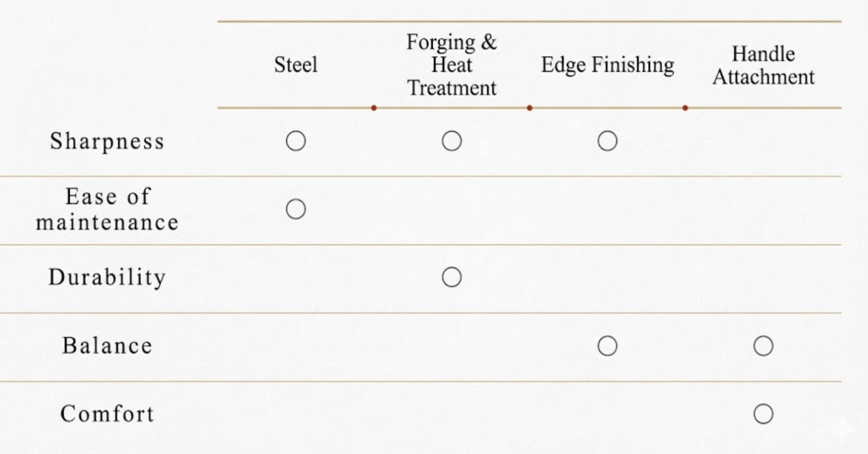Click the Edge Finishing column header

607,65
